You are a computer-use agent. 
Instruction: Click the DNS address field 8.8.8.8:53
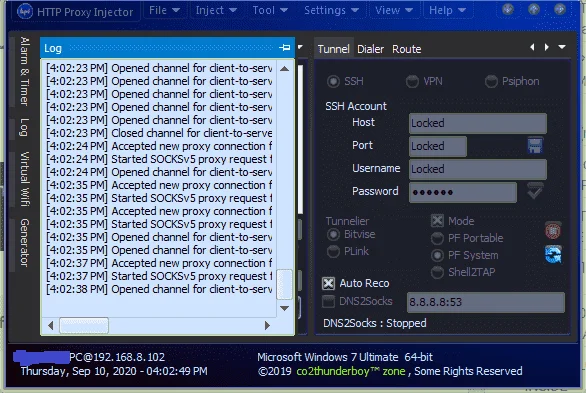pos(486,302)
